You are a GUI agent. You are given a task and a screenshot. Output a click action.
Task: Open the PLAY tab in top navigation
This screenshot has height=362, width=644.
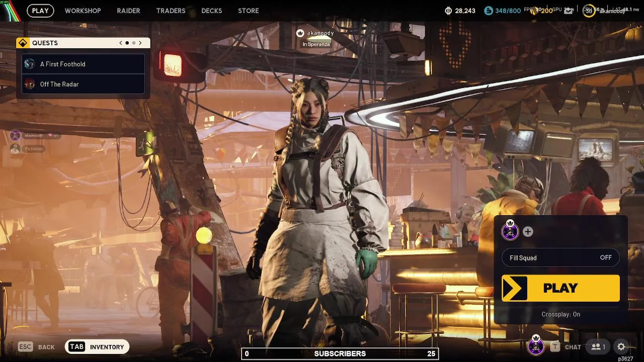click(40, 11)
